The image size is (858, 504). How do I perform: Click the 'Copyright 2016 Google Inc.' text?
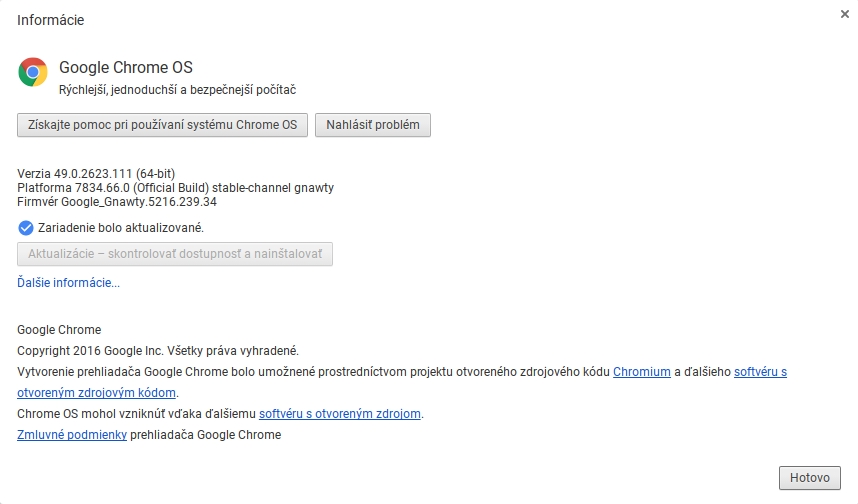(158, 351)
